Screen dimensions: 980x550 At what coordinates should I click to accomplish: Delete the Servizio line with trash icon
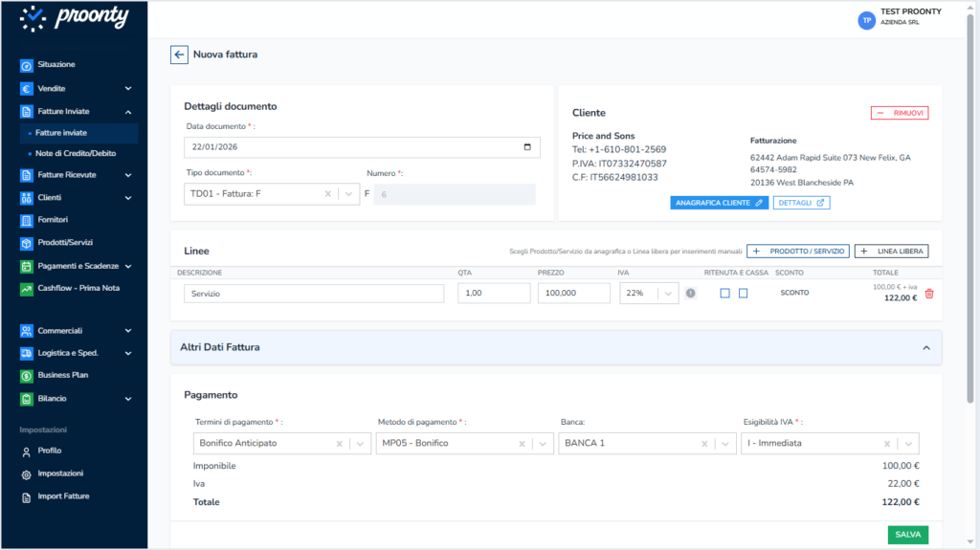[x=928, y=294]
